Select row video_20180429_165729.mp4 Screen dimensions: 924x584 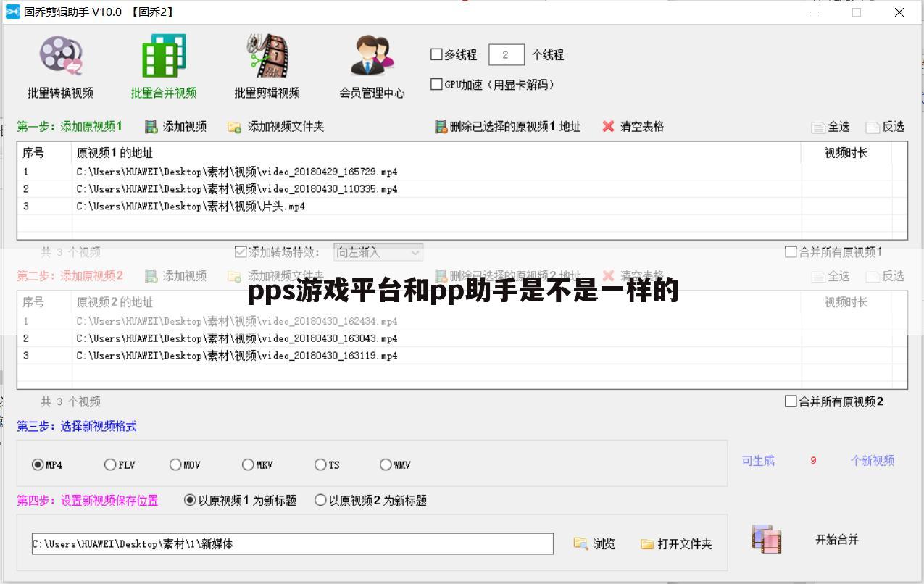point(462,172)
